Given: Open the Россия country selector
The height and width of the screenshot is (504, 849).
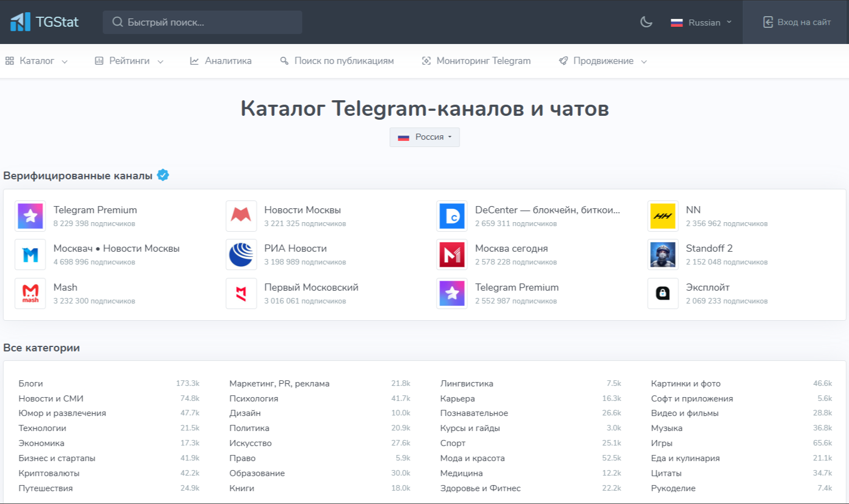Looking at the screenshot, I should coord(424,137).
